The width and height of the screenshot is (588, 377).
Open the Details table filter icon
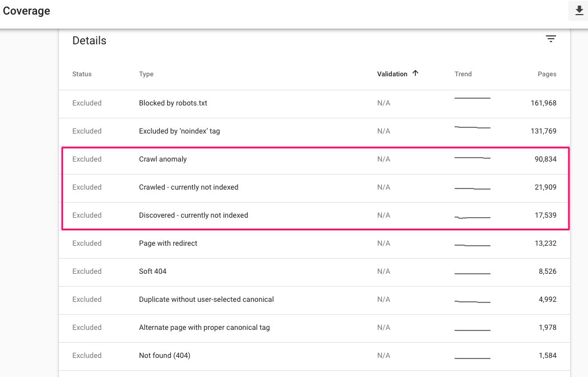[550, 39]
